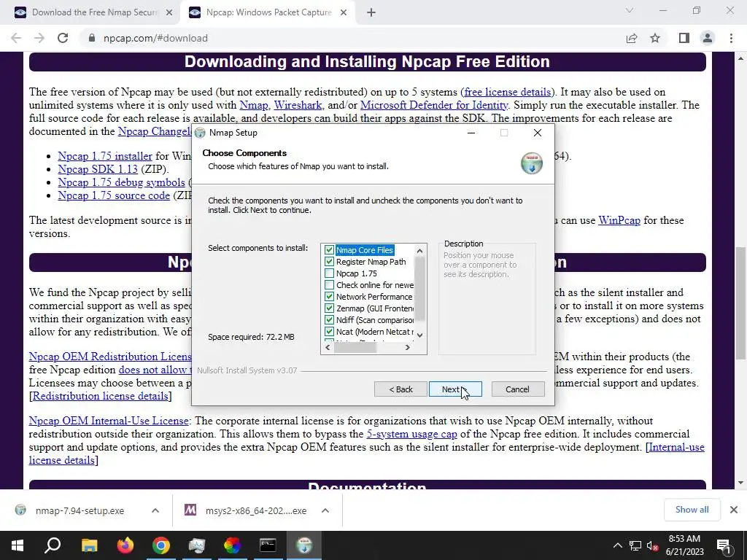Click the address bar URL npcap.com

155,38
